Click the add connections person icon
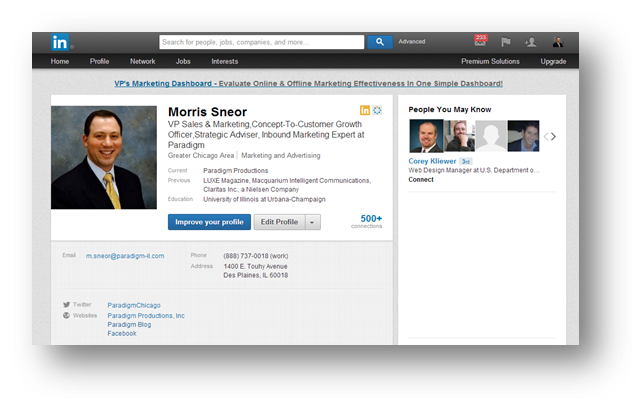The image size is (644, 410). click(x=531, y=42)
